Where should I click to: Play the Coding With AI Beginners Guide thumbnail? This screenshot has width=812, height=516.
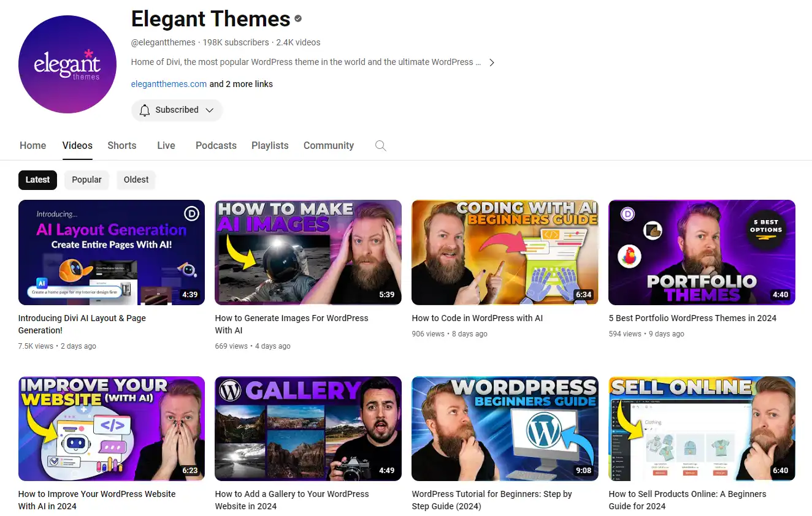tap(505, 252)
